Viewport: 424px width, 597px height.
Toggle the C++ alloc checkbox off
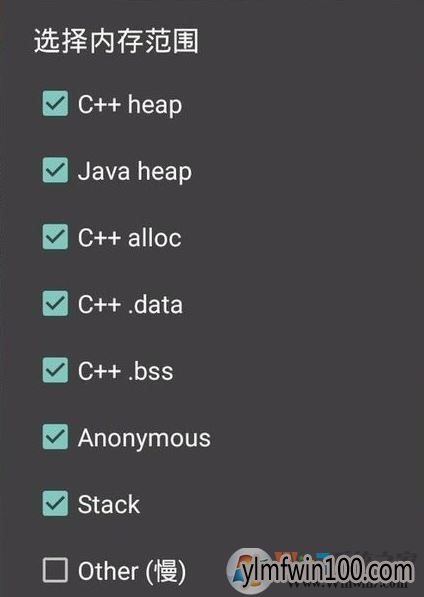(x=55, y=237)
